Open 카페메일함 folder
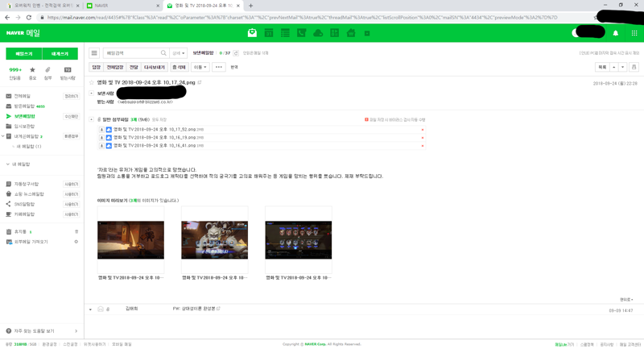 tap(24, 214)
